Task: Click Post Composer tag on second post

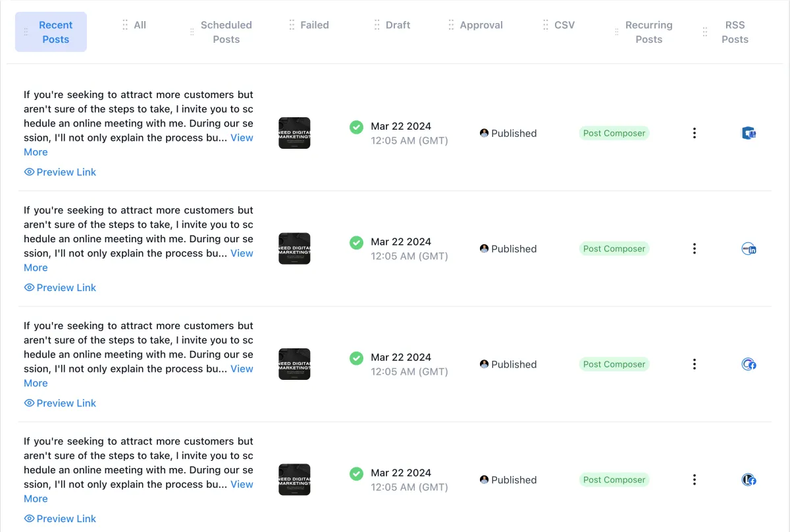Action: coord(614,249)
